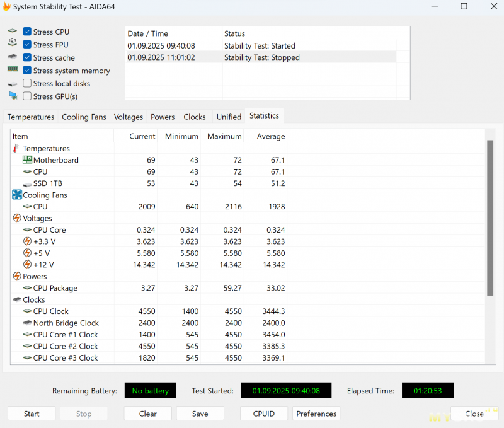
Task: Switch to the Unified tab
Action: (x=229, y=117)
